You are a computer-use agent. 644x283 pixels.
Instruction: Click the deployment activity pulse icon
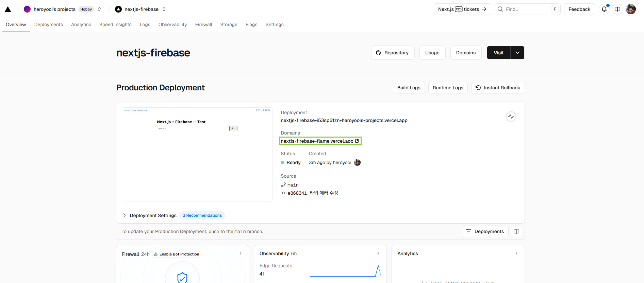511,117
